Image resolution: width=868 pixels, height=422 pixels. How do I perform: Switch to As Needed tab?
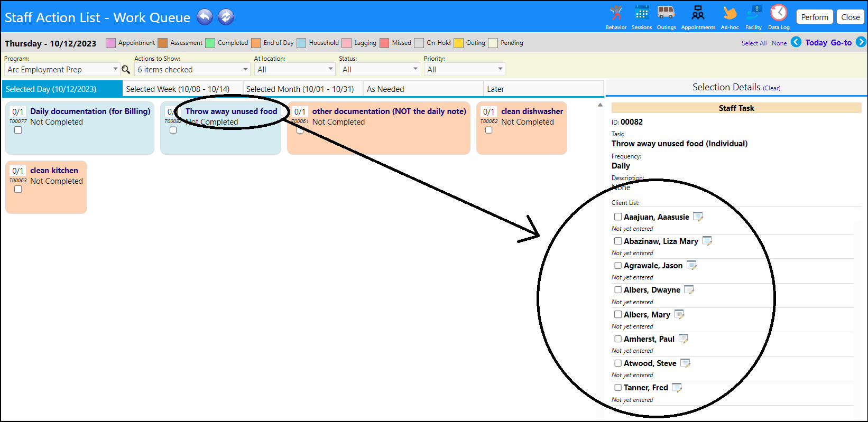click(423, 89)
